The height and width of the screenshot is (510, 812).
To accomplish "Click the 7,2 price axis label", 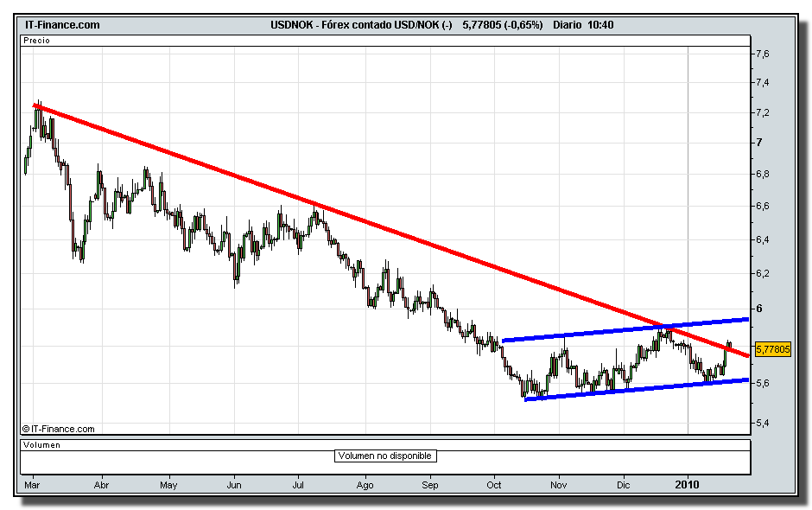I will click(762, 113).
